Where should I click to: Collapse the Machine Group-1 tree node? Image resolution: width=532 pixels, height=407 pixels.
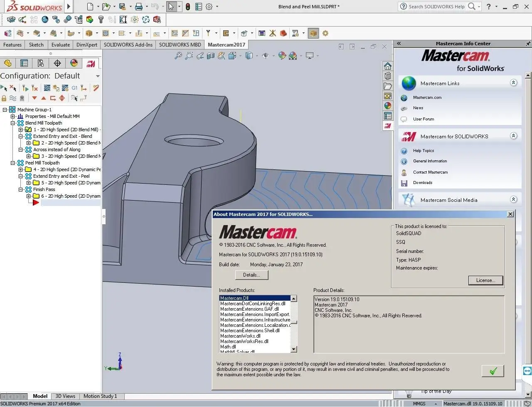point(5,110)
